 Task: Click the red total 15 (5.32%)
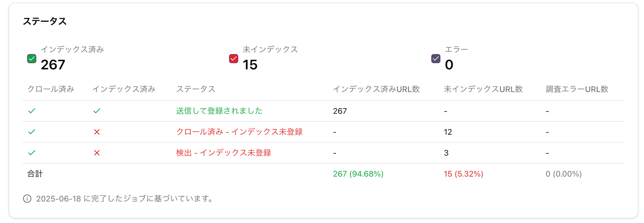tap(463, 174)
